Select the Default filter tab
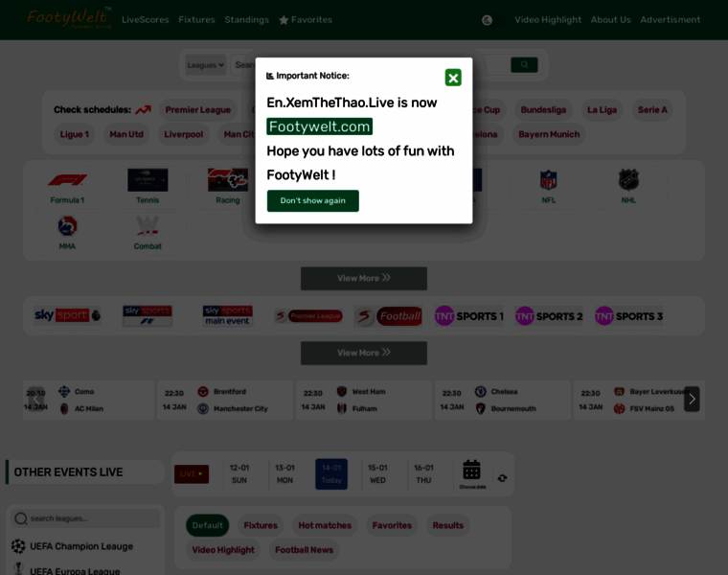Image resolution: width=728 pixels, height=575 pixels. [x=208, y=525]
